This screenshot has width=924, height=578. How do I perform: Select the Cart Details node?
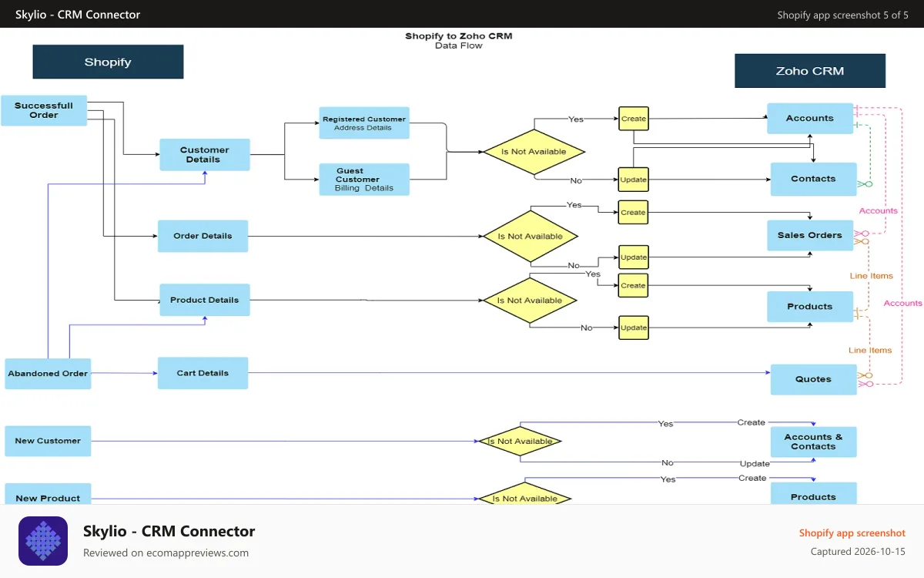(x=203, y=373)
